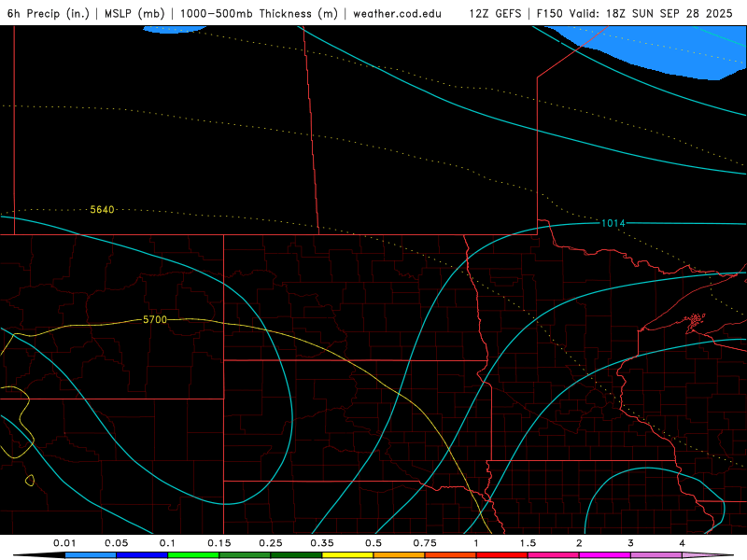Click the 0.15 legend value
This screenshot has height=560, width=747.
[219, 543]
